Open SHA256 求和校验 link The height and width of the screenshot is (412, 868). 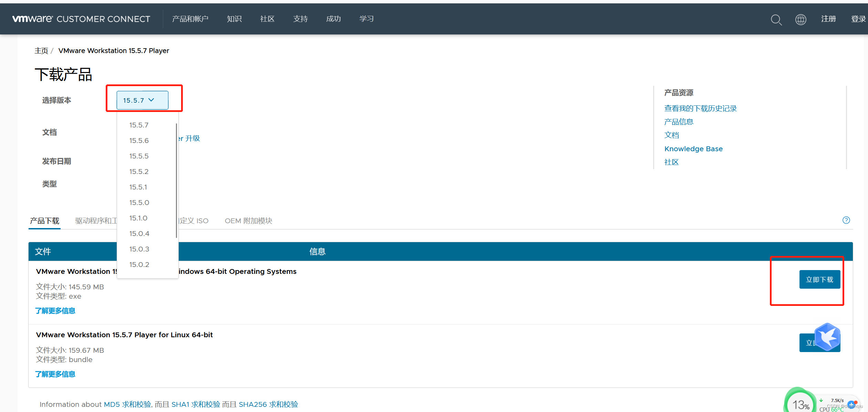pos(268,404)
